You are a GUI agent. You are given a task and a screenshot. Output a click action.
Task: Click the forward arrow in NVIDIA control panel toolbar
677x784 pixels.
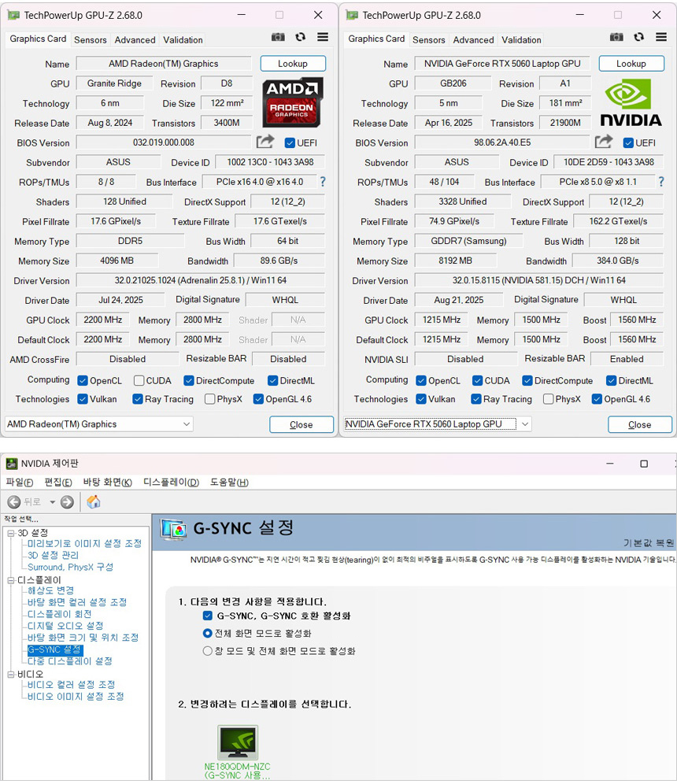pyautogui.click(x=67, y=501)
